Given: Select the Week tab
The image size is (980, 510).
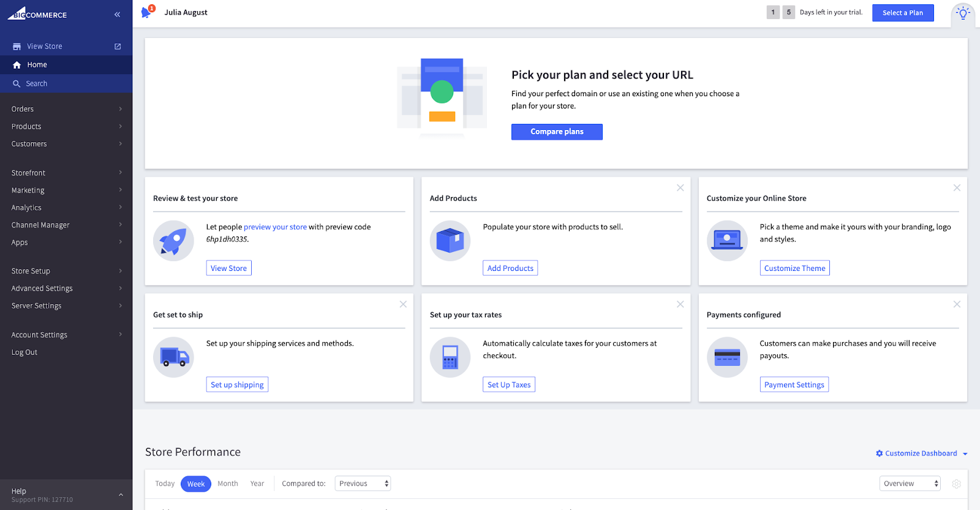Looking at the screenshot, I should pos(196,484).
